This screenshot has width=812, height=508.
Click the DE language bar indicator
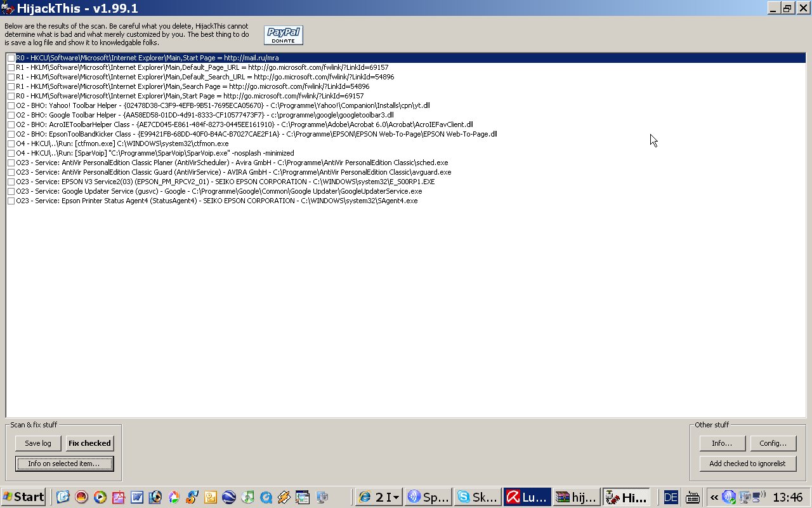pos(670,497)
